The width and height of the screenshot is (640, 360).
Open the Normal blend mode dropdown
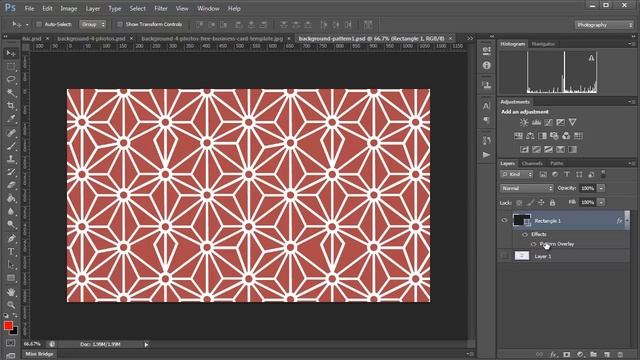(x=527, y=188)
